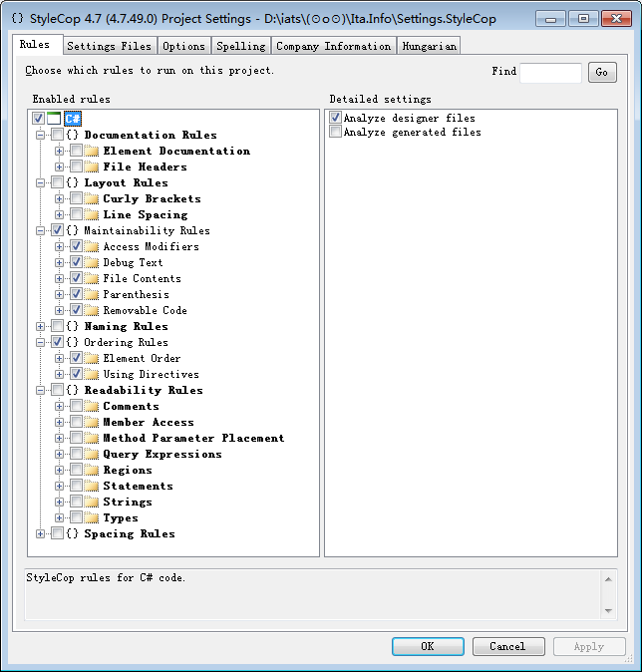Check the Naming Rules checkbox

coord(57,326)
